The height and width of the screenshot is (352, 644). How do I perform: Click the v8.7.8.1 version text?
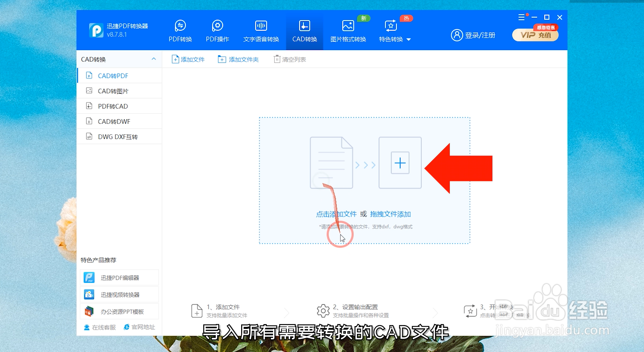click(x=117, y=34)
